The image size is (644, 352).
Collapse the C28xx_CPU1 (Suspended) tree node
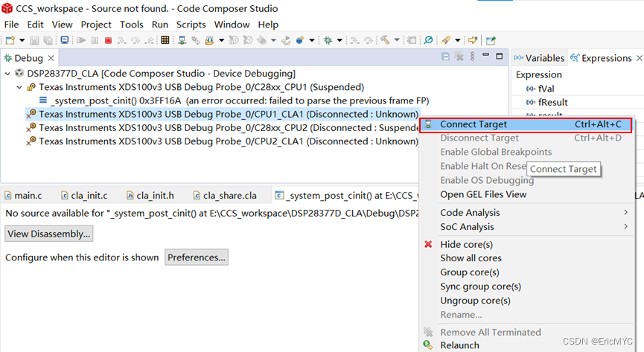[x=19, y=88]
